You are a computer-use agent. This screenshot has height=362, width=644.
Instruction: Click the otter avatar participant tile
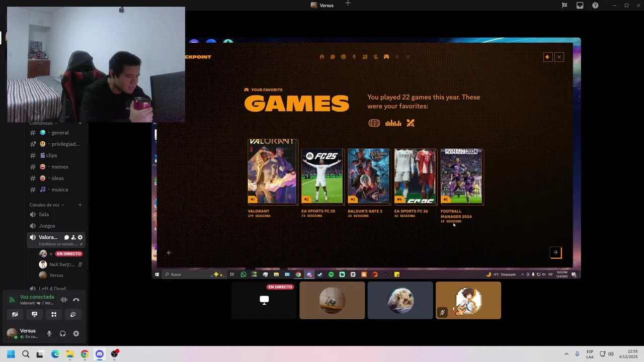click(400, 300)
